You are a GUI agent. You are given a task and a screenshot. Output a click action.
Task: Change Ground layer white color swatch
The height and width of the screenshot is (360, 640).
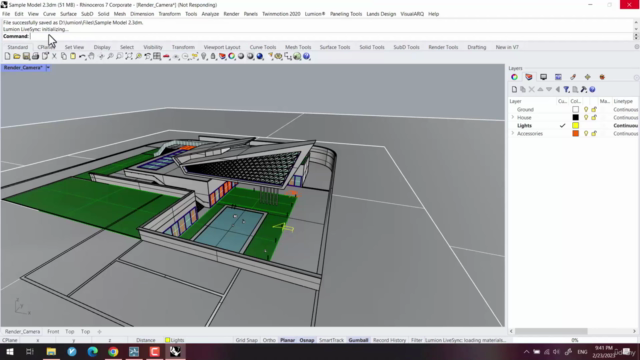576,109
